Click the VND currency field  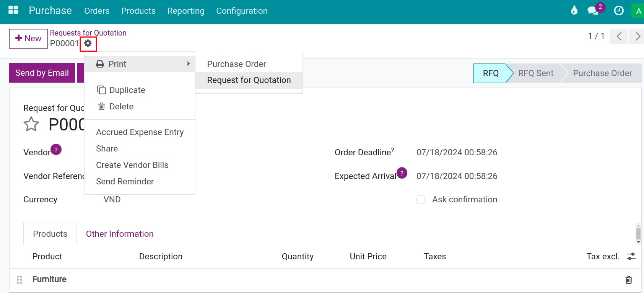click(112, 200)
